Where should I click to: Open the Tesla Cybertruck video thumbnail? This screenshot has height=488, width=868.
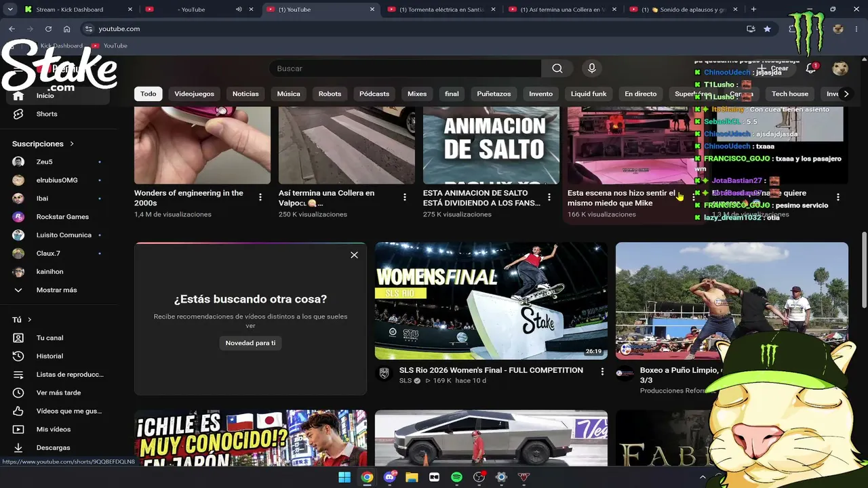(491, 438)
